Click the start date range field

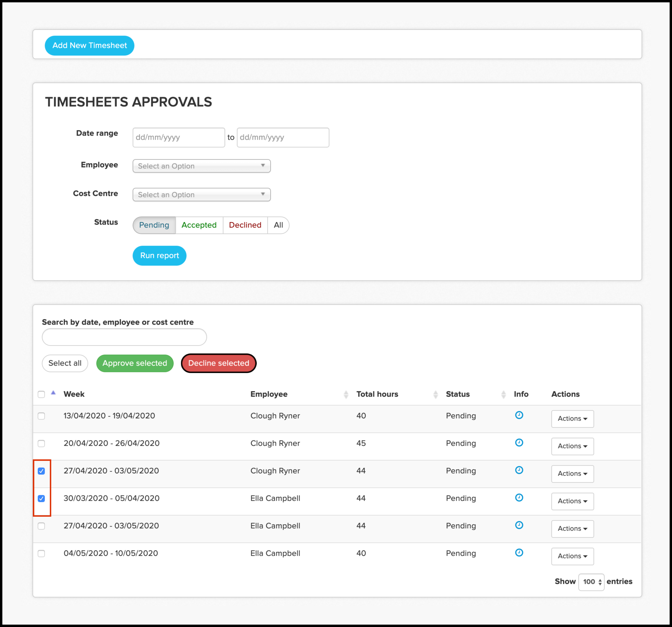coord(179,138)
